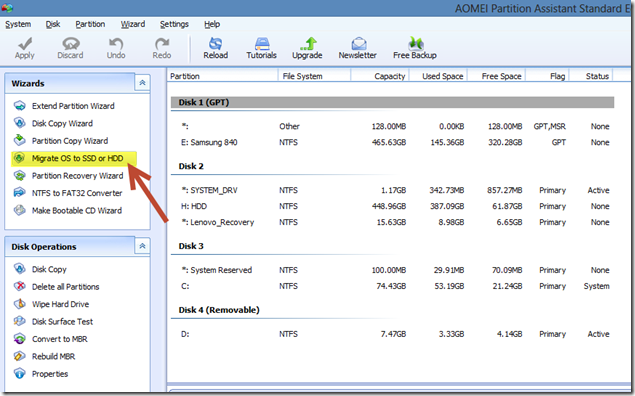The image size is (635, 396).
Task: Select Convert to MBR operation
Action: click(x=60, y=339)
